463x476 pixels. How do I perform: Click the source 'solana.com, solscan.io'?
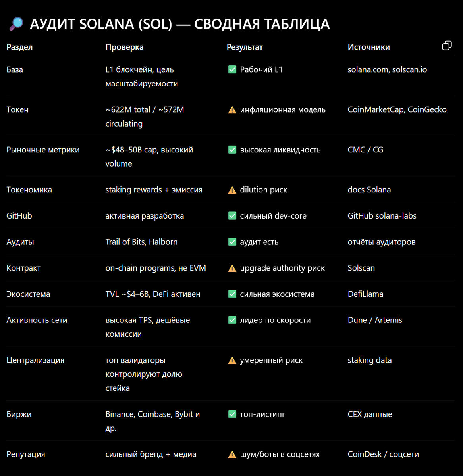[x=387, y=69]
